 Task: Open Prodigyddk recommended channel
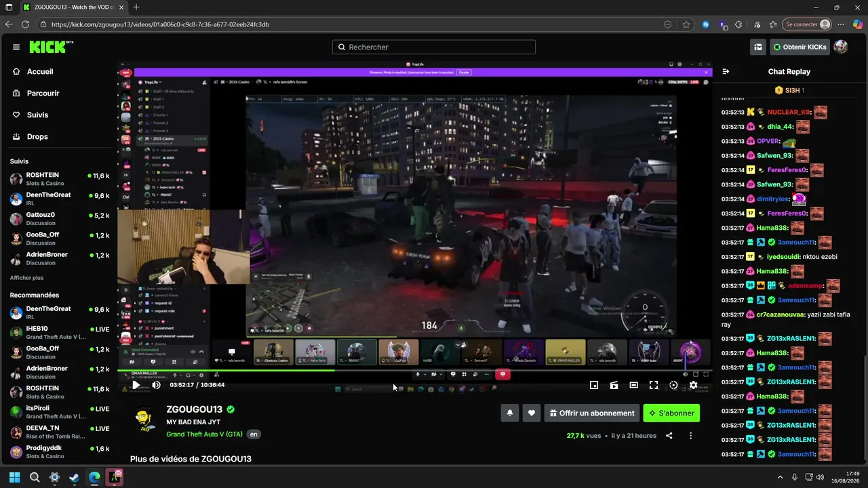tap(59, 452)
